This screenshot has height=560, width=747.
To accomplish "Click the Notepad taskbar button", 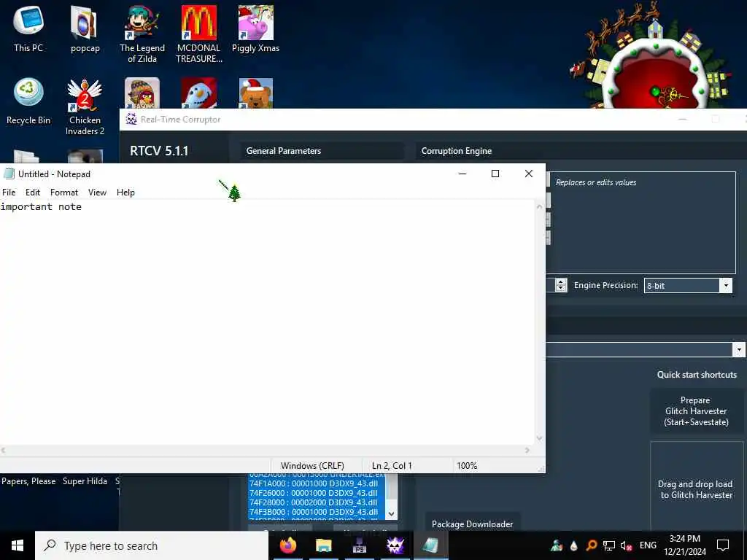I will point(430,545).
